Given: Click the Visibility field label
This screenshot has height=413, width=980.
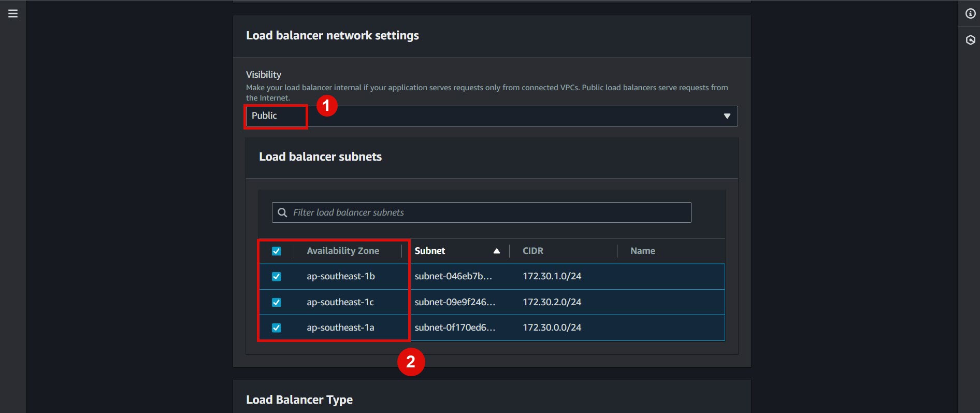Looking at the screenshot, I should pyautogui.click(x=264, y=75).
